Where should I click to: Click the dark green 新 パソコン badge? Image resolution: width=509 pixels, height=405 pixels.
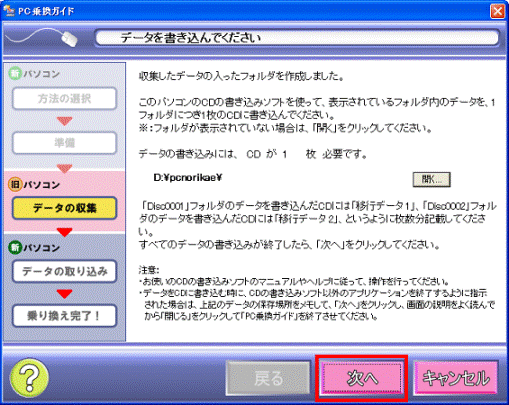click(15, 247)
